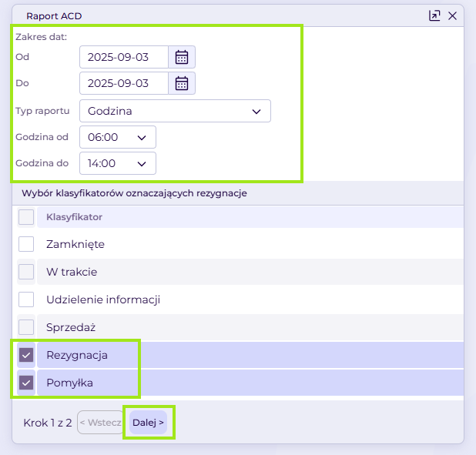This screenshot has height=455, width=476.
Task: Click the disabled Wstecz button
Action: click(101, 422)
